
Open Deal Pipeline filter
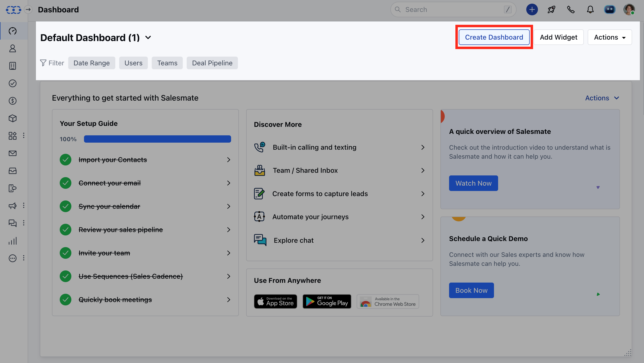212,63
